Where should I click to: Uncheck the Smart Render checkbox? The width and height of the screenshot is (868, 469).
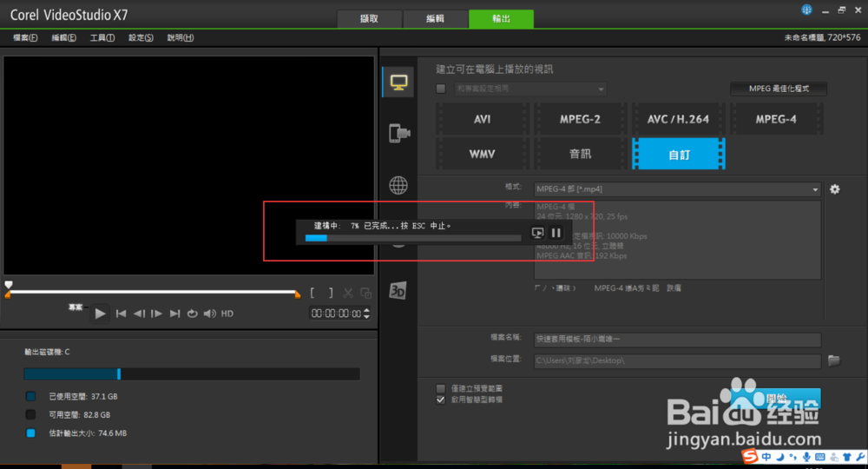coord(441,400)
